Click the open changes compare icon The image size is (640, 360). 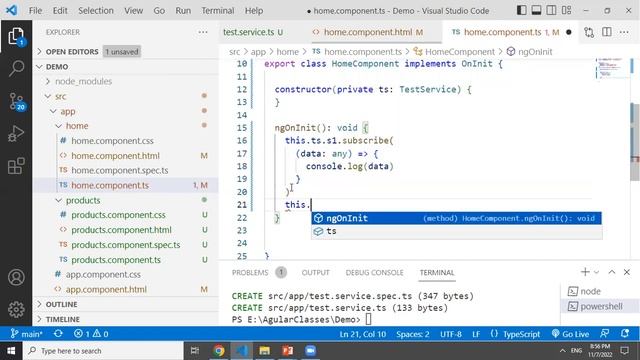[589, 32]
